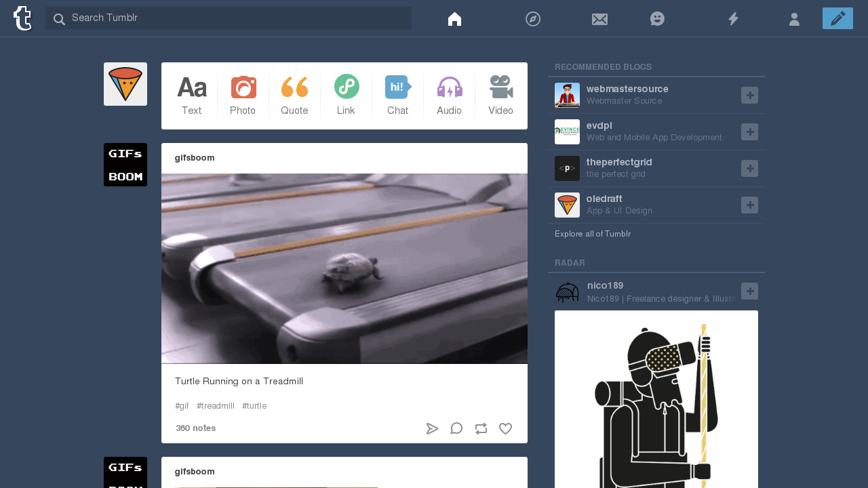The width and height of the screenshot is (868, 488).
Task: Follow evdpl with plus button
Action: (749, 132)
